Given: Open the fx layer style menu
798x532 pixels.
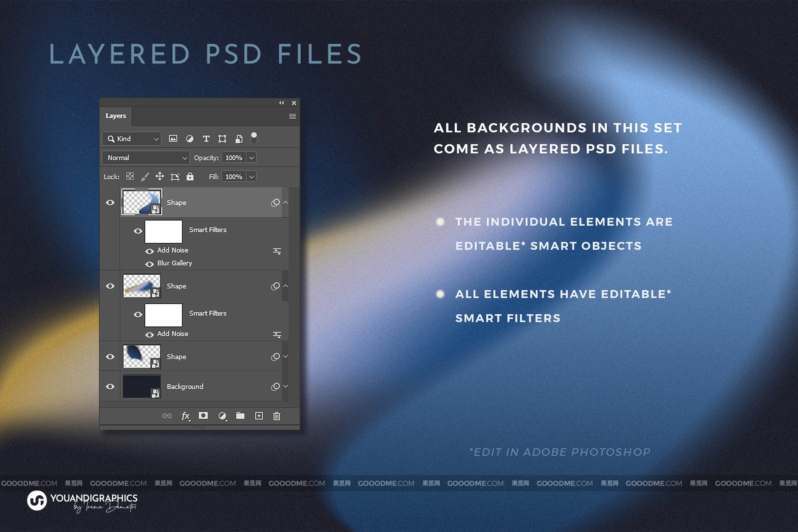Looking at the screenshot, I should tap(185, 416).
